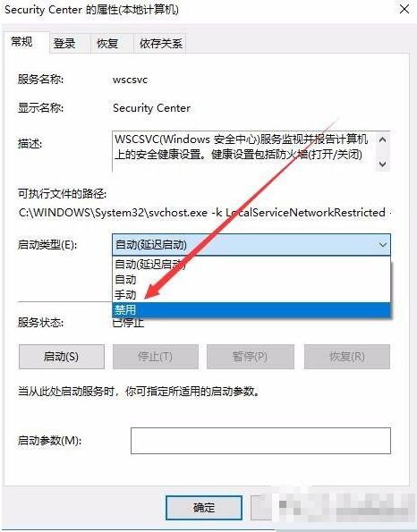
Task: Open the 恢复 tab
Action: point(107,44)
